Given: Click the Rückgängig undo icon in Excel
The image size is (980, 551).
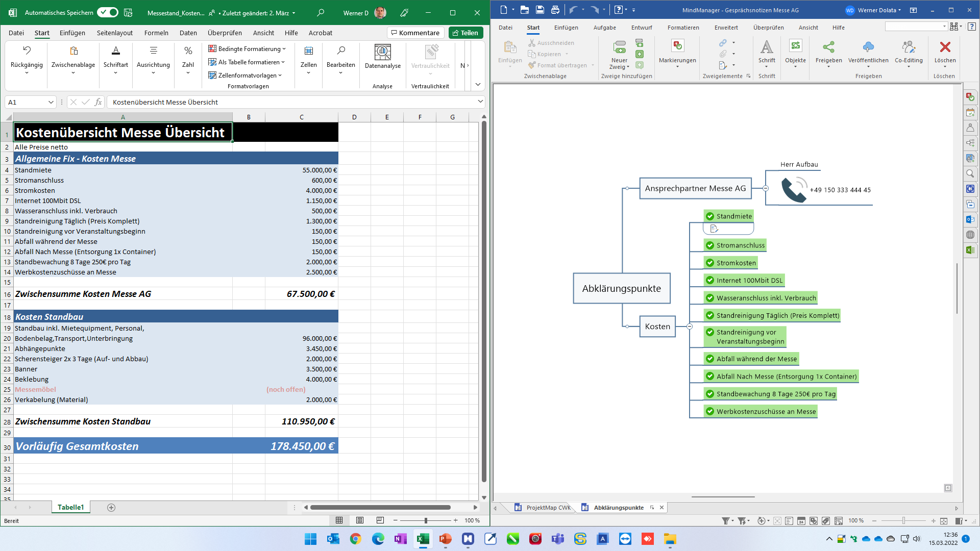Looking at the screenshot, I should (x=27, y=51).
